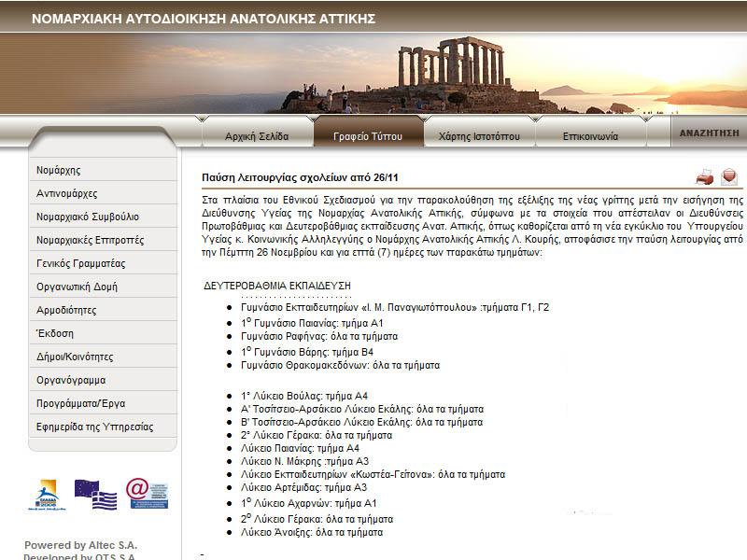Select the Λύκειο Εκπαιδευτηρίων «Κωστέα-Γείτονα» row
The width and height of the screenshot is (747, 560).
tap(373, 474)
